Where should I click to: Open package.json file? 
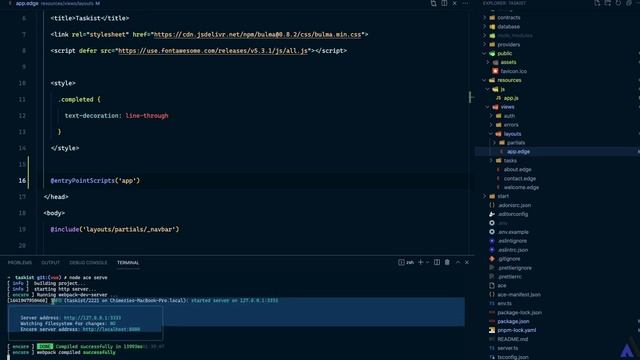pyautogui.click(x=513, y=321)
